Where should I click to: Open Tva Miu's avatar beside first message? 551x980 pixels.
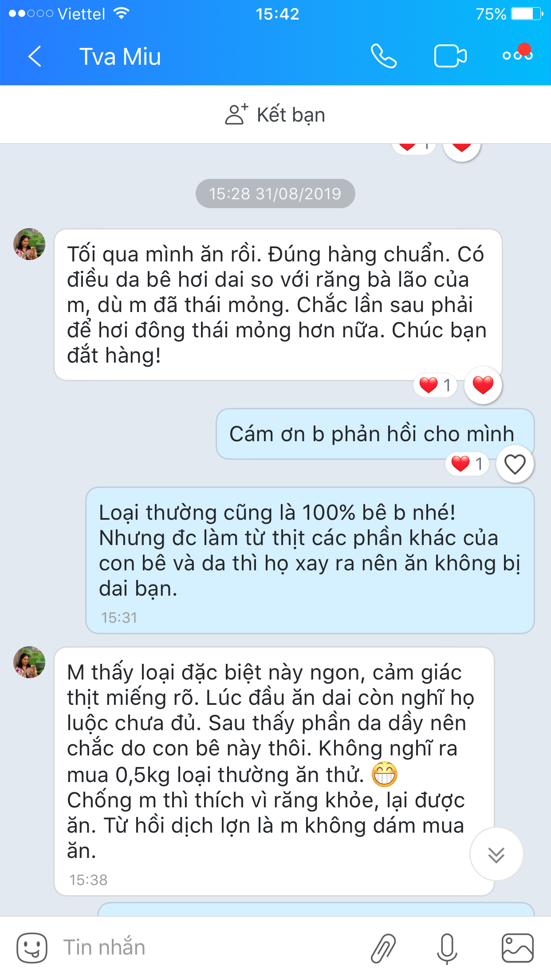(x=29, y=244)
